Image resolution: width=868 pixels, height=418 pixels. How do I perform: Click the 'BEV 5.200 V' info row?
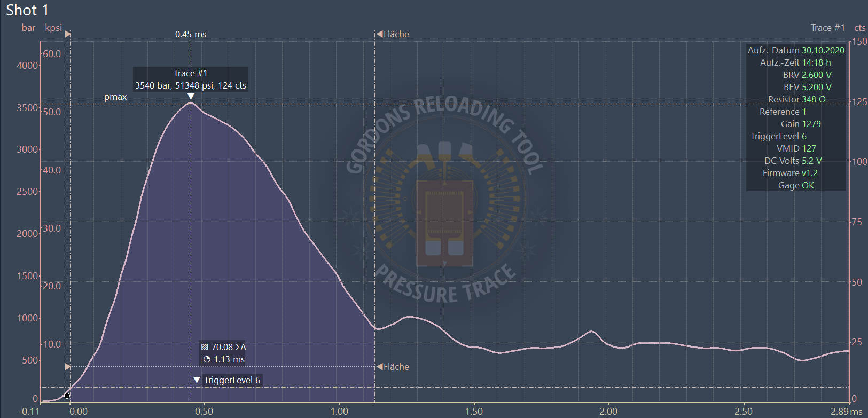pos(807,87)
